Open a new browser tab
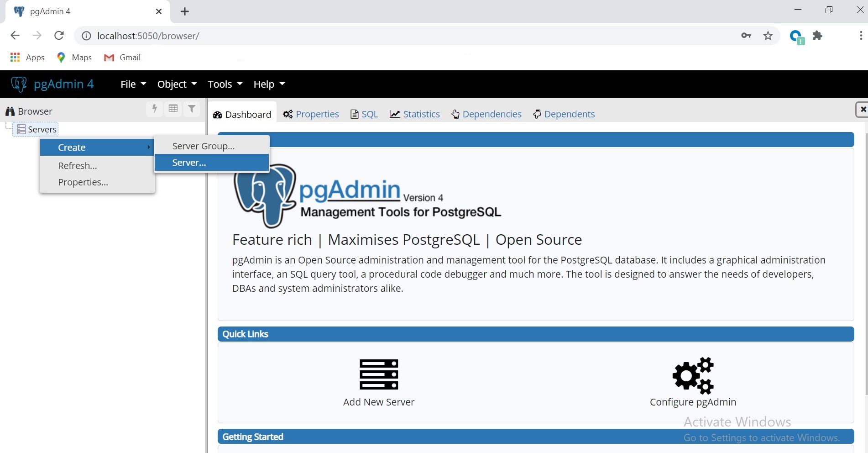 [185, 12]
